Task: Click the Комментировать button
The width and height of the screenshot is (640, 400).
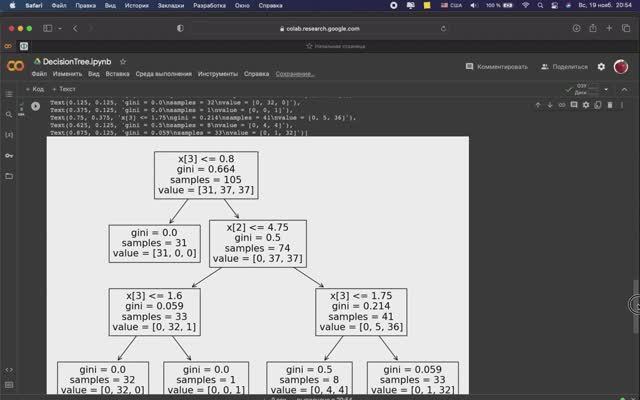Action: pos(497,67)
